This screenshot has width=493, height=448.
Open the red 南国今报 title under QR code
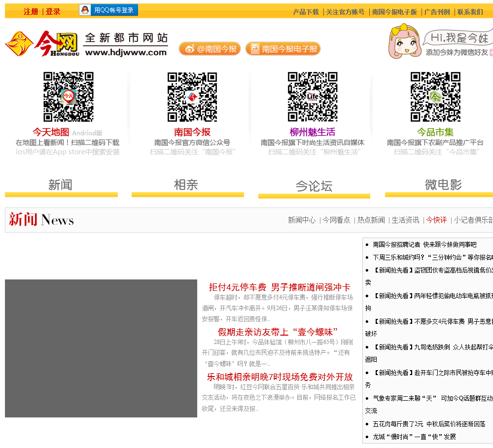(x=192, y=132)
